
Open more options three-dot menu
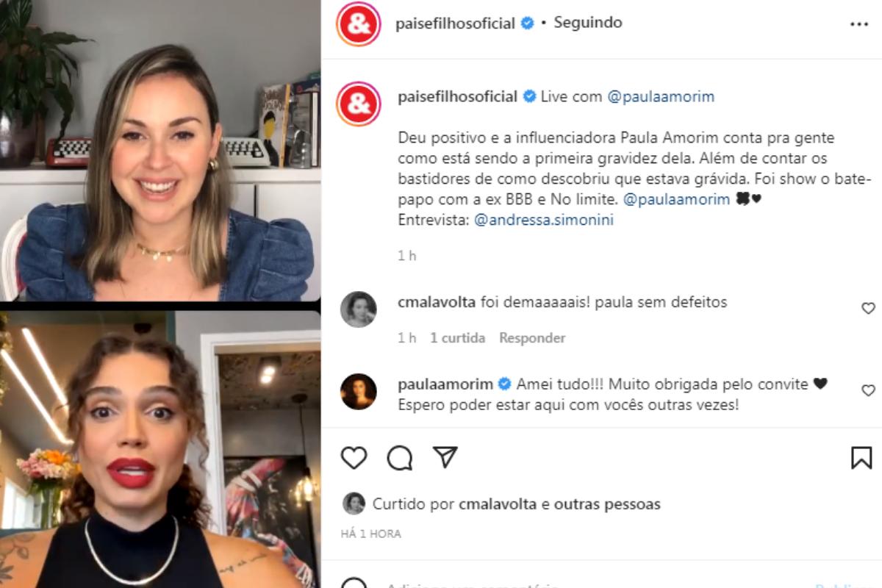(x=859, y=24)
